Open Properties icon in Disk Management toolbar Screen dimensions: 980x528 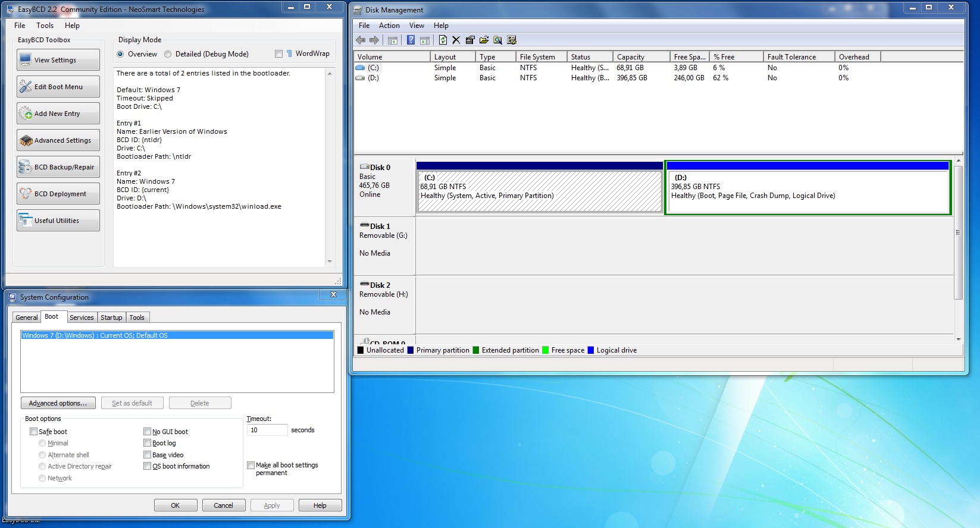(470, 40)
